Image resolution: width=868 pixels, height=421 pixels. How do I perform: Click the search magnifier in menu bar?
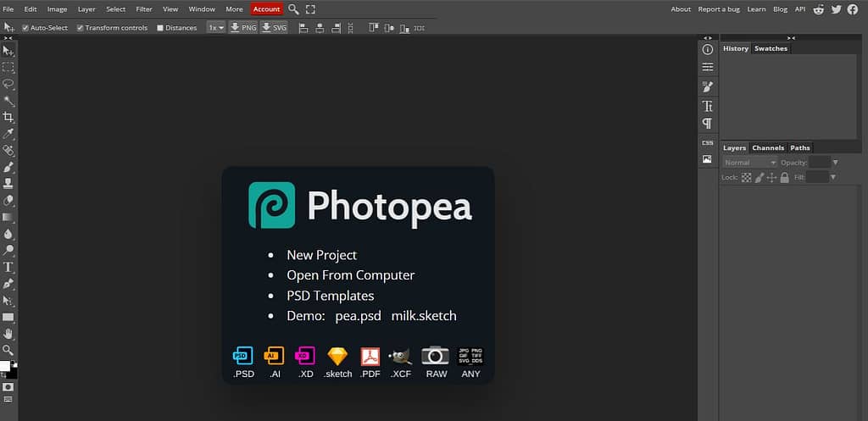coord(293,8)
